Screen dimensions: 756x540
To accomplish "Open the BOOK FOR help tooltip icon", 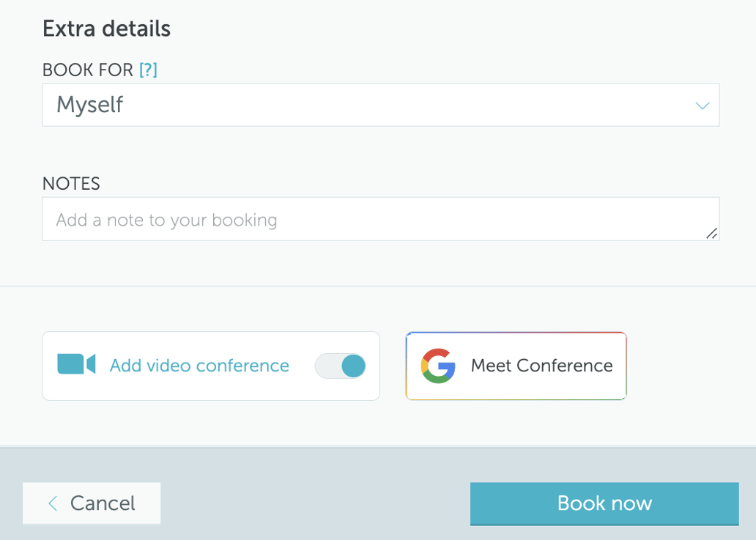I will point(149,69).
